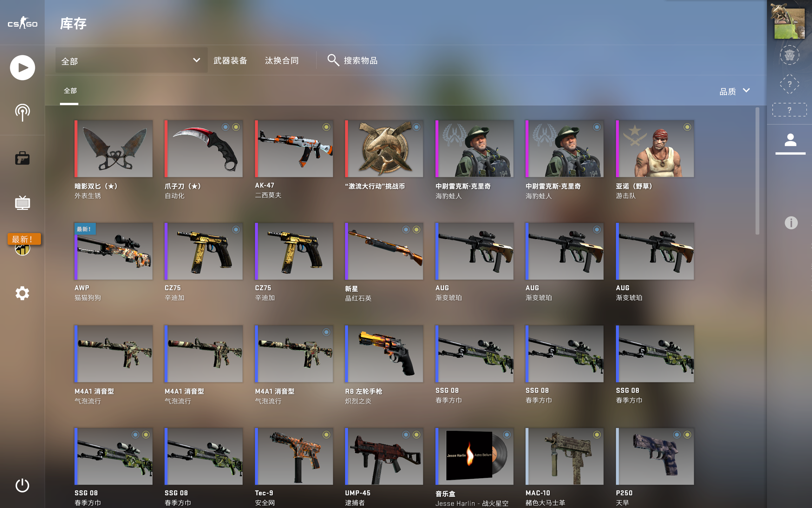This screenshot has height=508, width=812.
Task: Click the blue marker on 音乐盒 item
Action: 507,435
